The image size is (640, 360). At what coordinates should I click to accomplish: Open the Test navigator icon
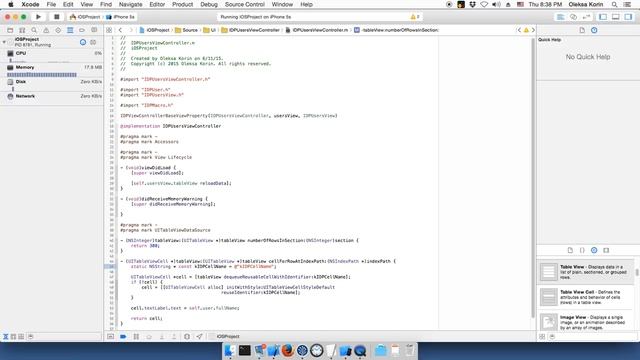click(58, 30)
